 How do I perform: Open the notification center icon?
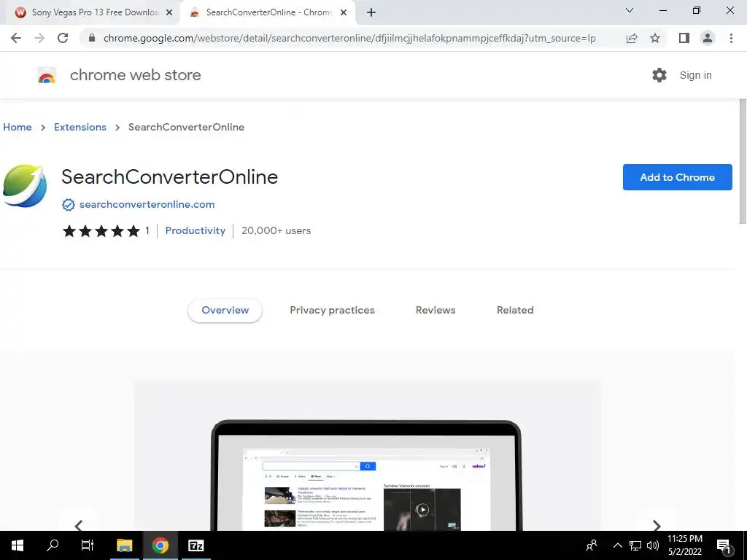724,545
